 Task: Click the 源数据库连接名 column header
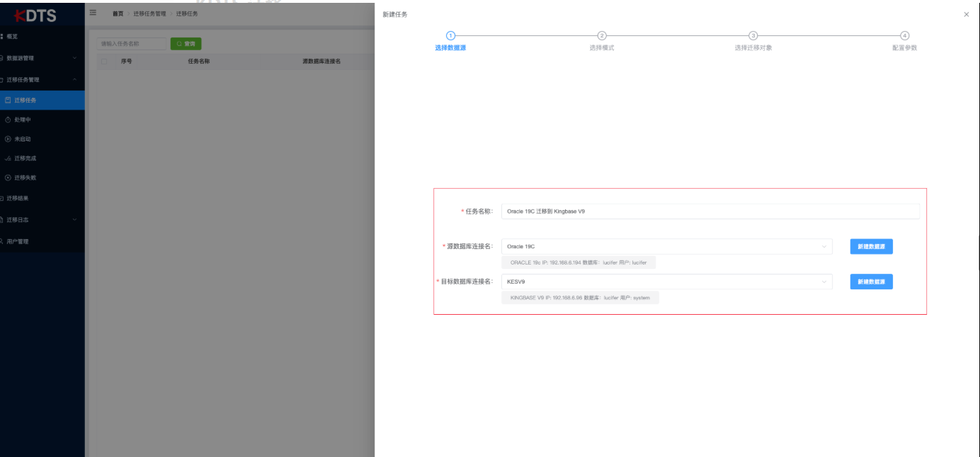click(x=321, y=62)
